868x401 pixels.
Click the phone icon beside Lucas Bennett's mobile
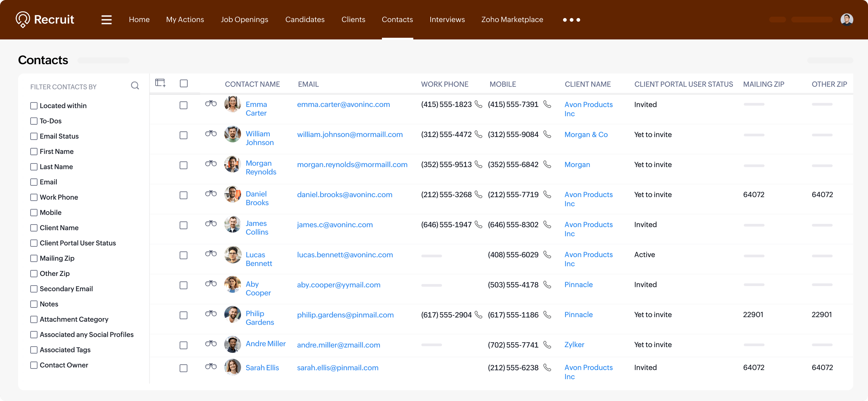[x=547, y=255]
